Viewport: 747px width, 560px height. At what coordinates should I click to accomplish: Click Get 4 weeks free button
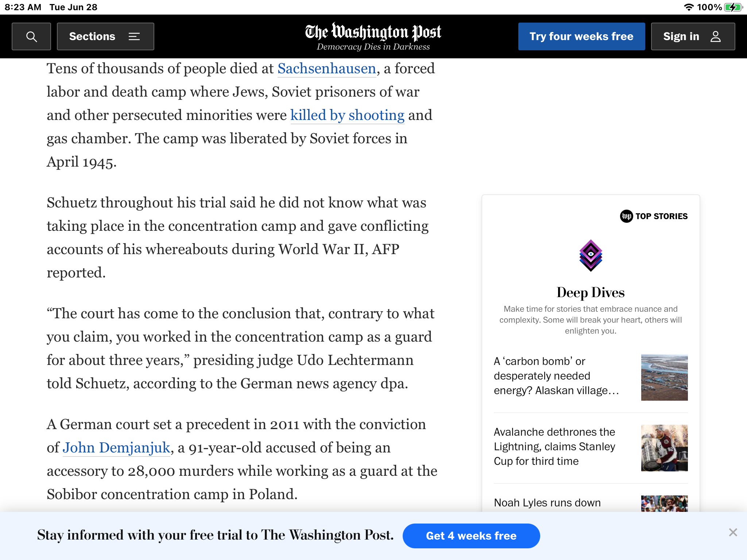471,536
